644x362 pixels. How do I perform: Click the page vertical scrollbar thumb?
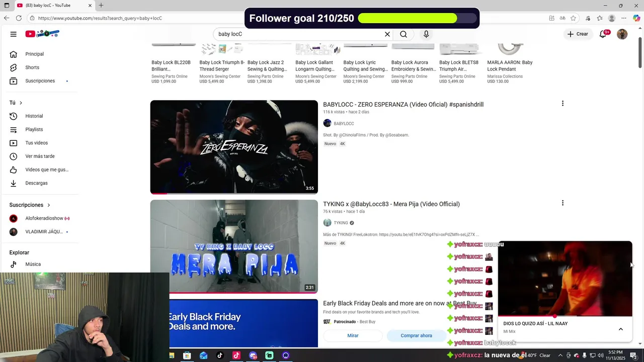click(640, 52)
